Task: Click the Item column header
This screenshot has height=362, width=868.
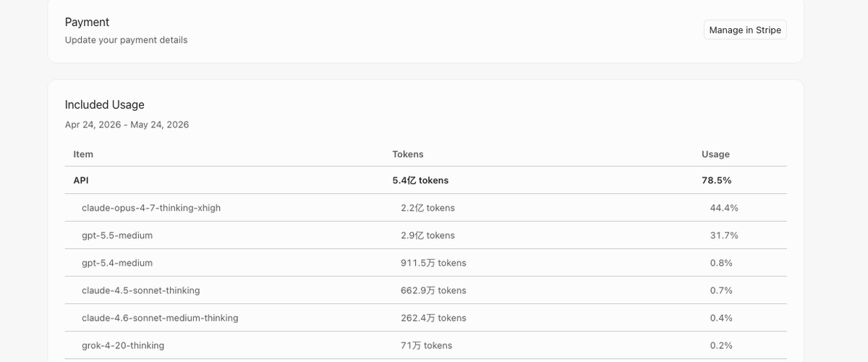Action: tap(83, 154)
